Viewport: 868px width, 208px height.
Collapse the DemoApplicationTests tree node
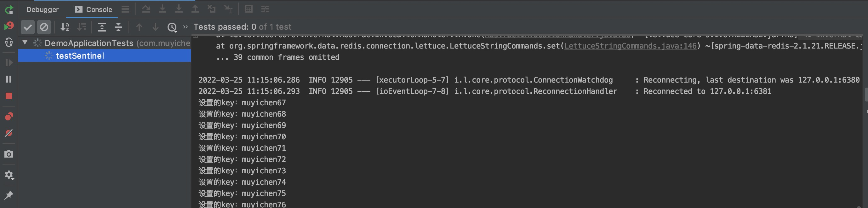tap(25, 43)
